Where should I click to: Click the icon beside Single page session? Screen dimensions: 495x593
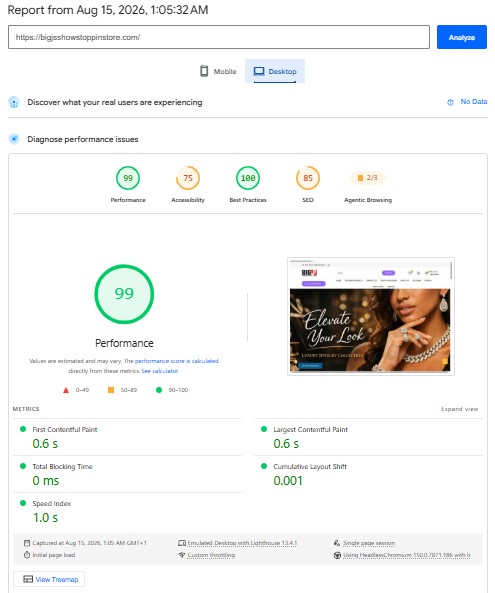pos(337,543)
